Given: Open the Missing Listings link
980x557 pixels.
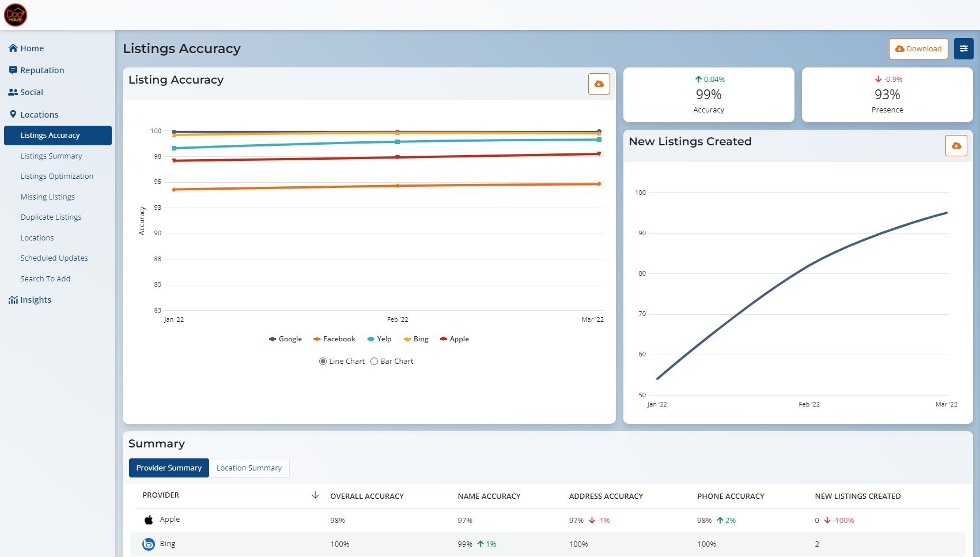Looking at the screenshot, I should (48, 197).
